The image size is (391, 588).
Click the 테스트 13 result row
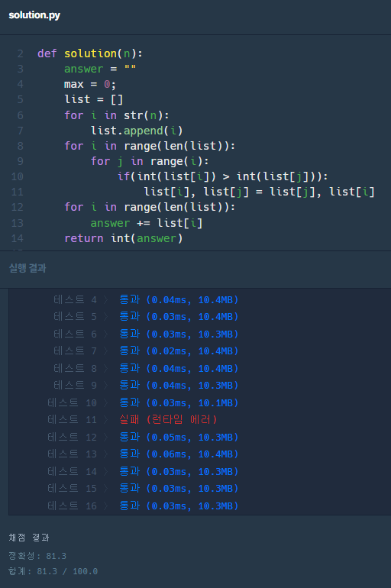coord(143,454)
